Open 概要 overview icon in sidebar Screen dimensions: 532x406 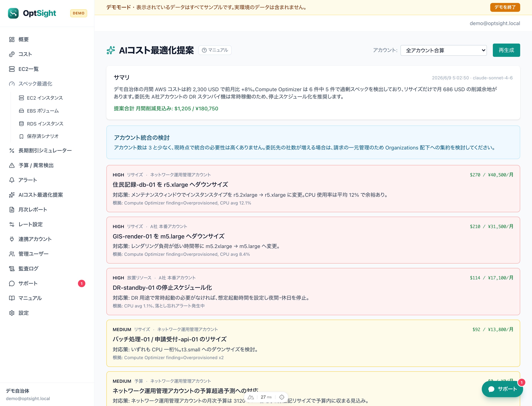12,39
